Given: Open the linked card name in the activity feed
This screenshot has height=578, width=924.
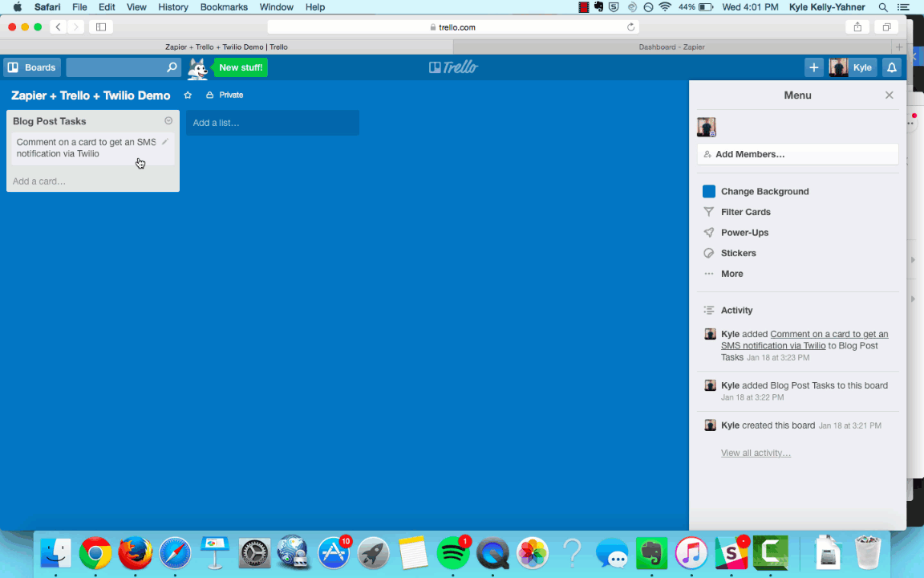Looking at the screenshot, I should coord(804,340).
